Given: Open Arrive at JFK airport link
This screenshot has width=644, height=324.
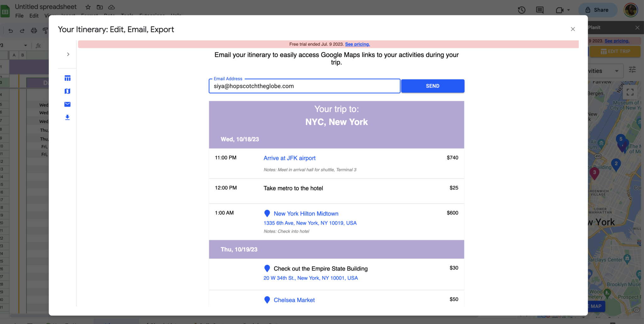Looking at the screenshot, I should point(289,158).
